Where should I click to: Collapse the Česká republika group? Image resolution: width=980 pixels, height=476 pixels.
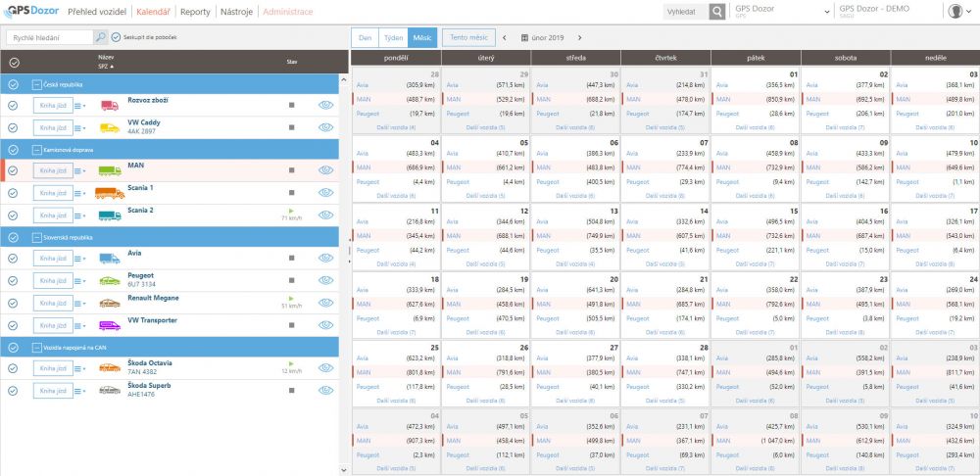36,85
